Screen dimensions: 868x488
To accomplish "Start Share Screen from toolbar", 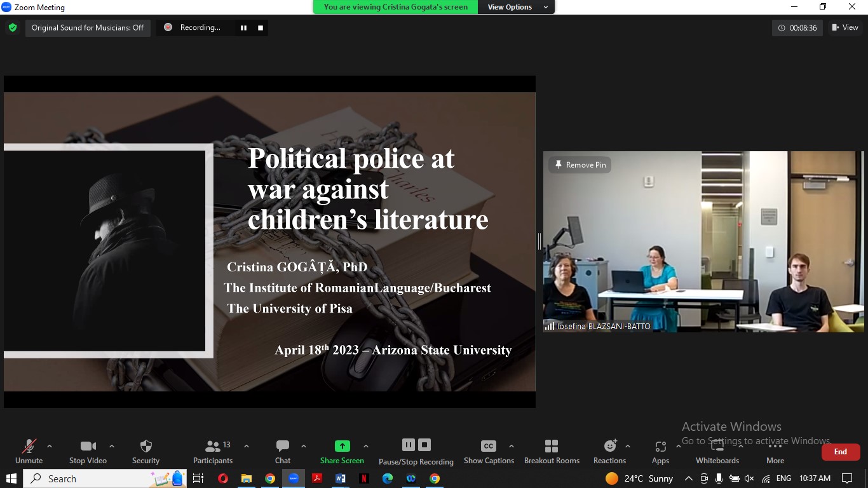I will pyautogui.click(x=342, y=452).
